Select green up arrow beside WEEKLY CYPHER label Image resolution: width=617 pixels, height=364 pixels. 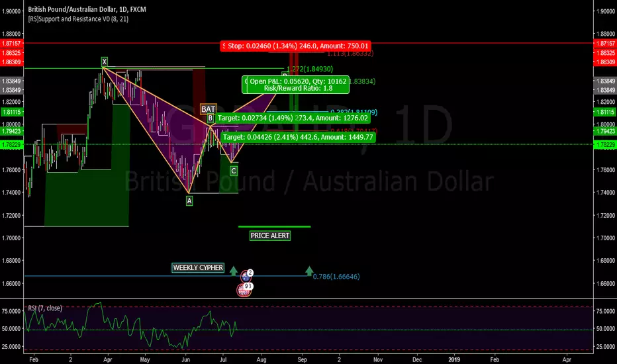pos(233,271)
